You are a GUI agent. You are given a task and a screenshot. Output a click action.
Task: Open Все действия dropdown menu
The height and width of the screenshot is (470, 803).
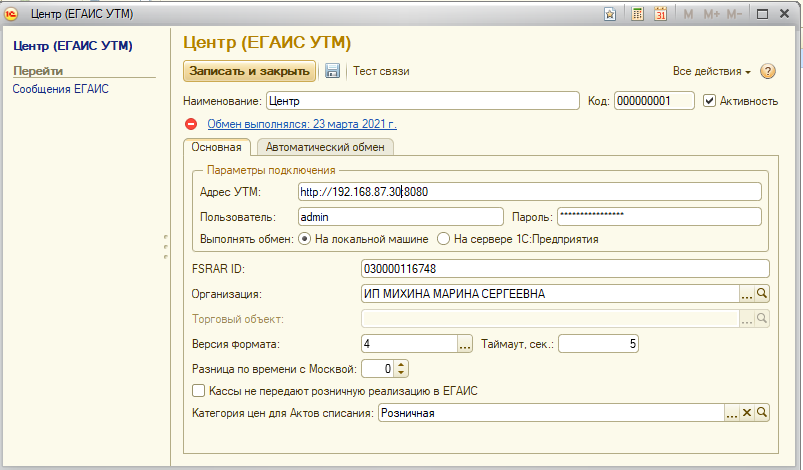click(712, 71)
